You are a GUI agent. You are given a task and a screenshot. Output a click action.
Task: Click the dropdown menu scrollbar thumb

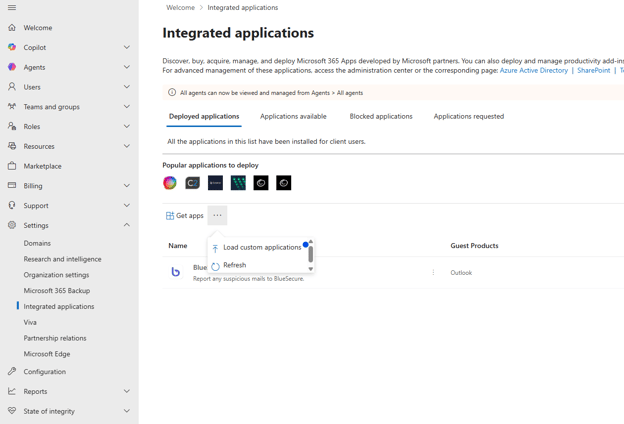click(x=310, y=254)
